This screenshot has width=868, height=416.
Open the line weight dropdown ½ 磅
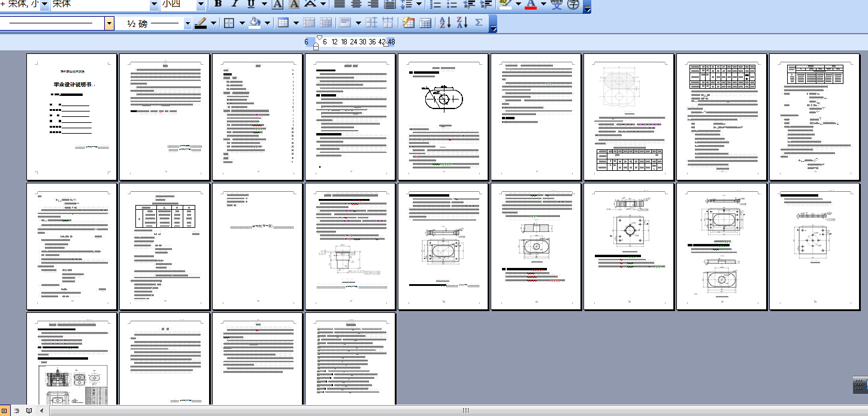pos(187,23)
